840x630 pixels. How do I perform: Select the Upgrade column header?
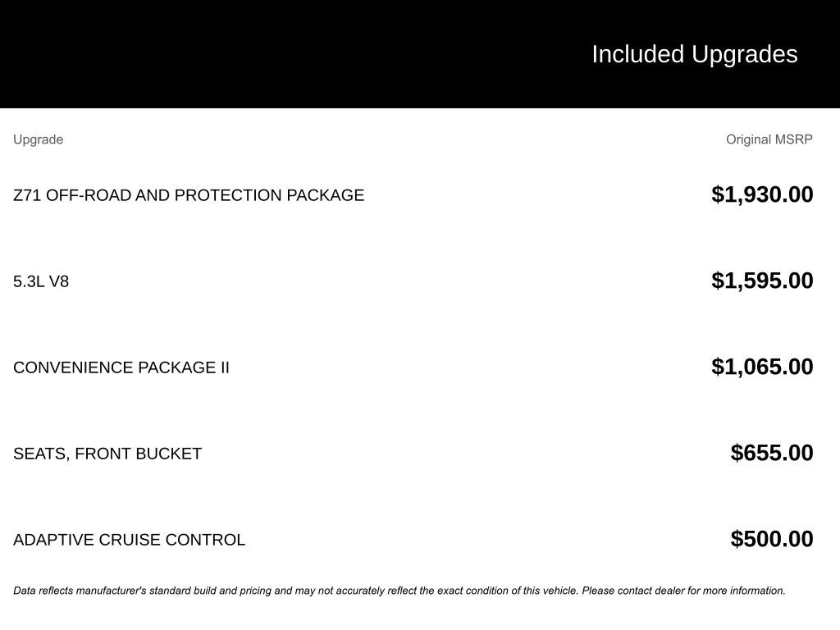[38, 139]
